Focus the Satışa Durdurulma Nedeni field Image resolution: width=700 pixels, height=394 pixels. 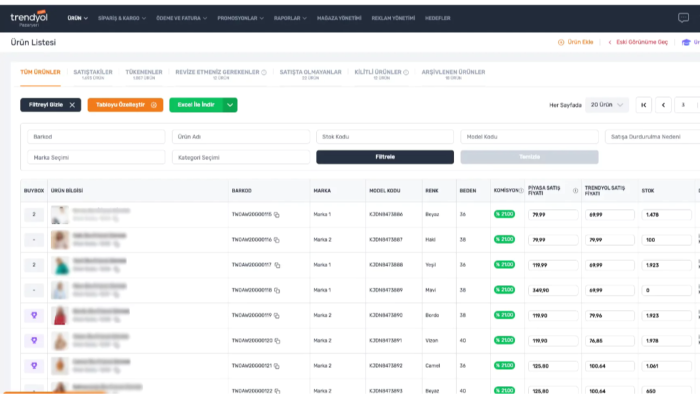pyautogui.click(x=652, y=137)
